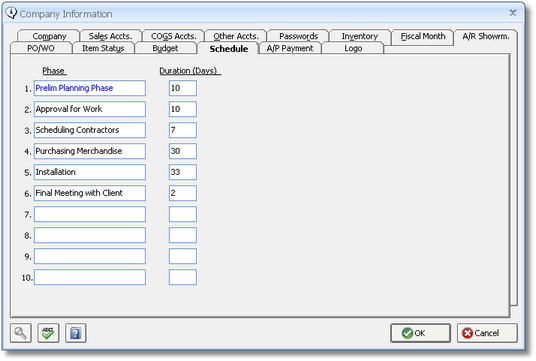536x361 pixels.
Task: Open the Sales Accts. tab
Action: coord(110,36)
